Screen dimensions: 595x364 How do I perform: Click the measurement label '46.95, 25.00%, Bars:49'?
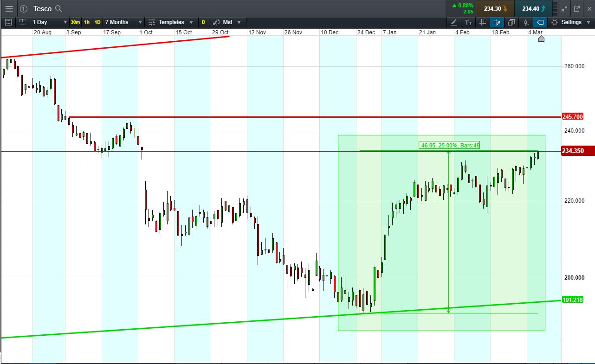(x=449, y=145)
